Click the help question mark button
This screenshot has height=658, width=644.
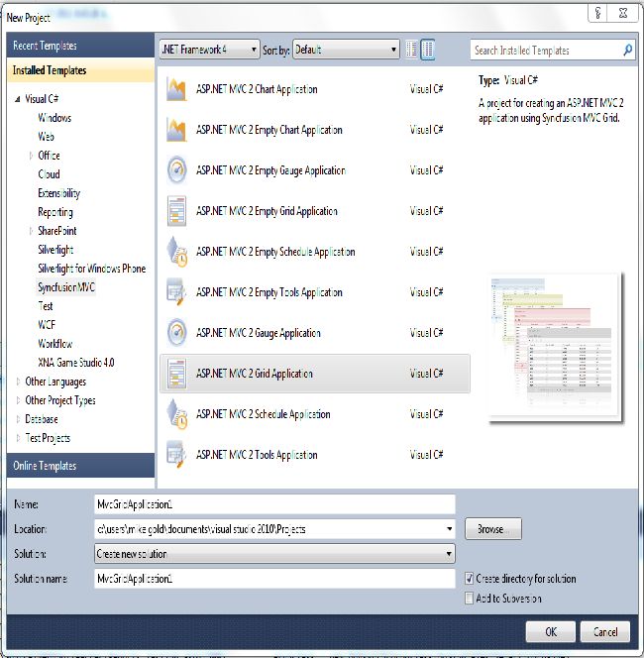pos(598,14)
